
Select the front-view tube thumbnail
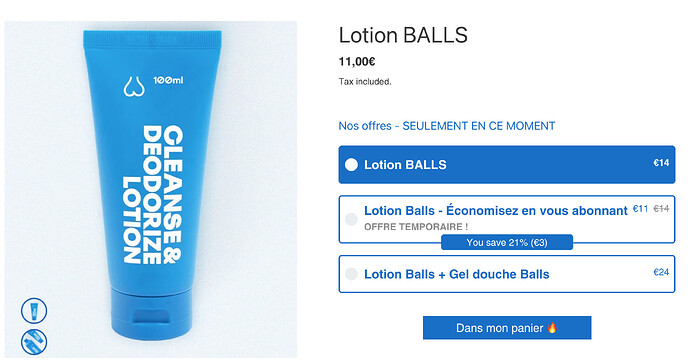coord(34,311)
